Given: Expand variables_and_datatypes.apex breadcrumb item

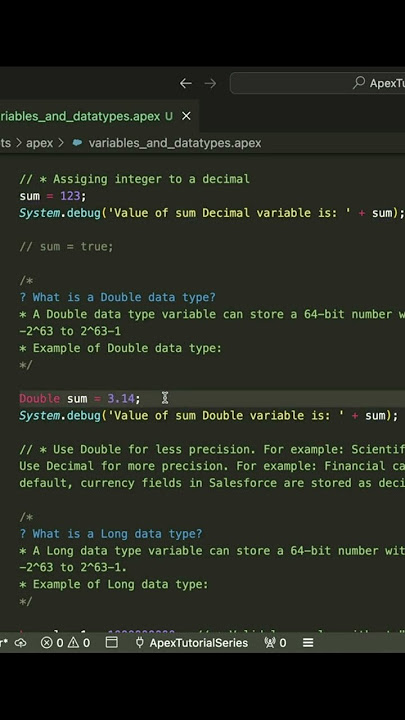Looking at the screenshot, I should coord(174,143).
